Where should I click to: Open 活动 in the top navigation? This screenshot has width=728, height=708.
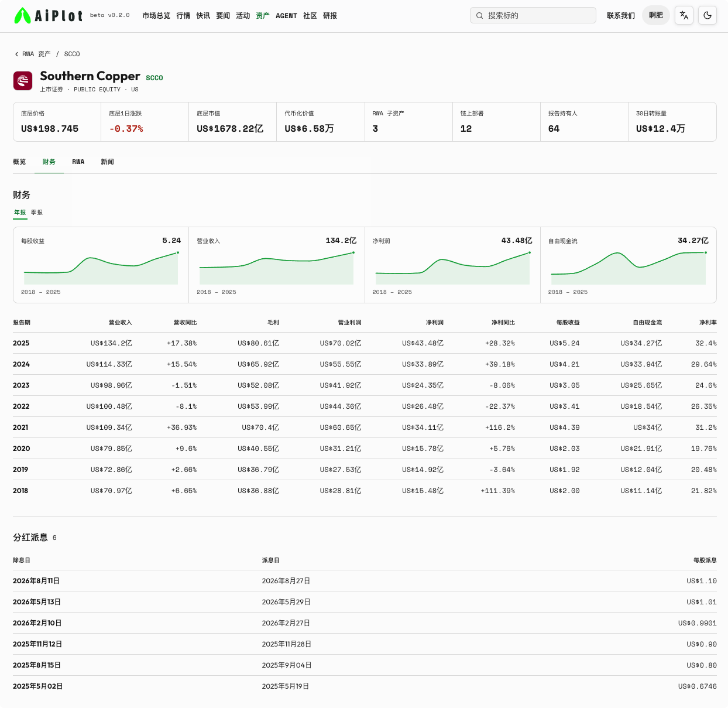point(243,16)
